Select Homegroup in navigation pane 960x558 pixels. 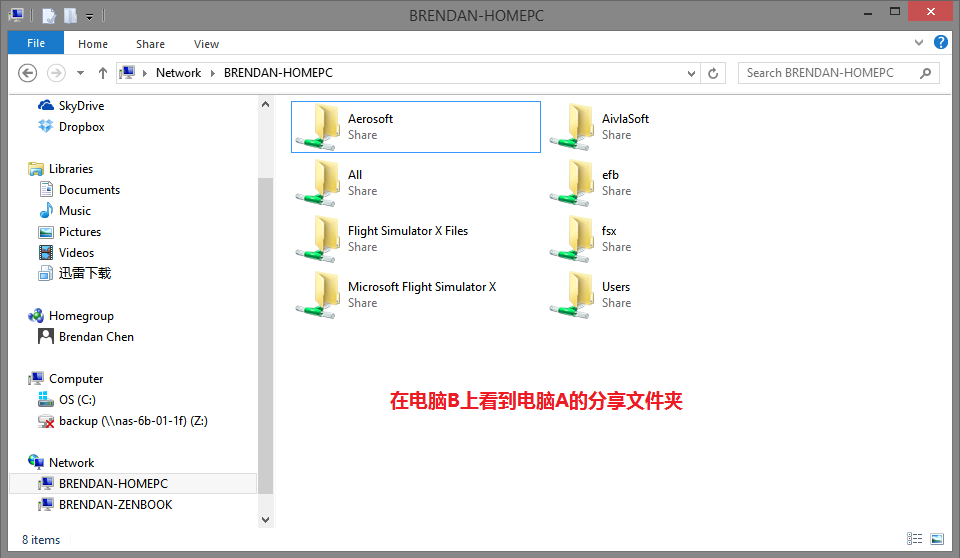click(x=70, y=315)
